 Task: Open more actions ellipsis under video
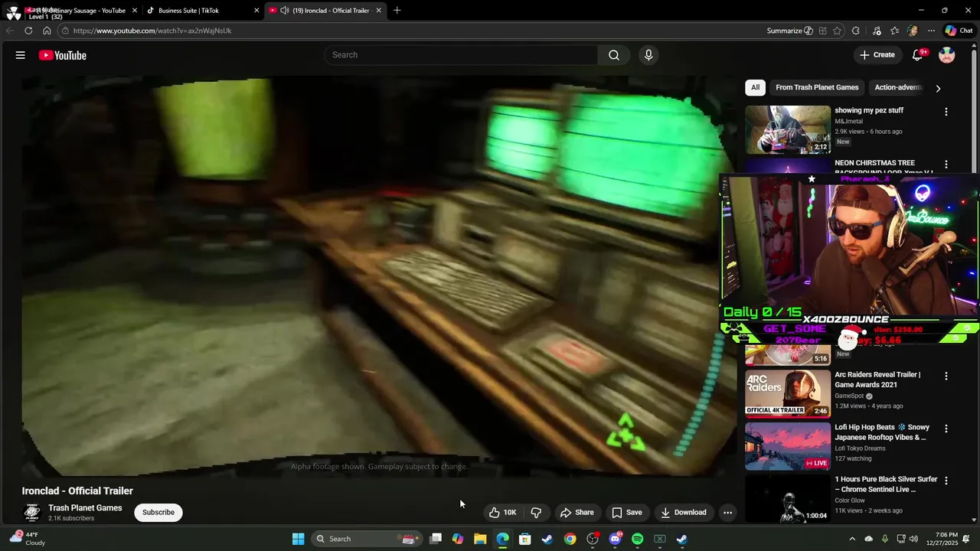[x=728, y=513]
